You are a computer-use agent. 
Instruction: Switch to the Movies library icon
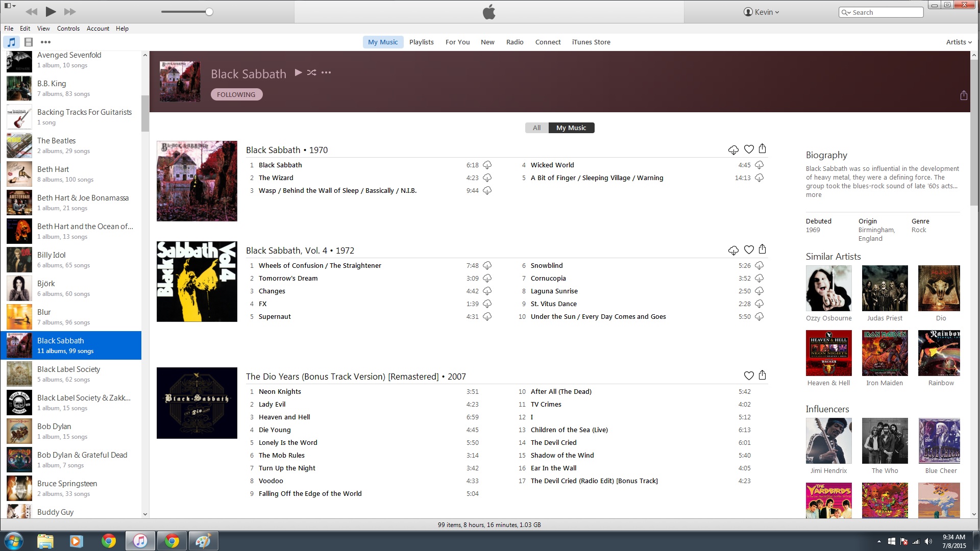[x=29, y=42]
